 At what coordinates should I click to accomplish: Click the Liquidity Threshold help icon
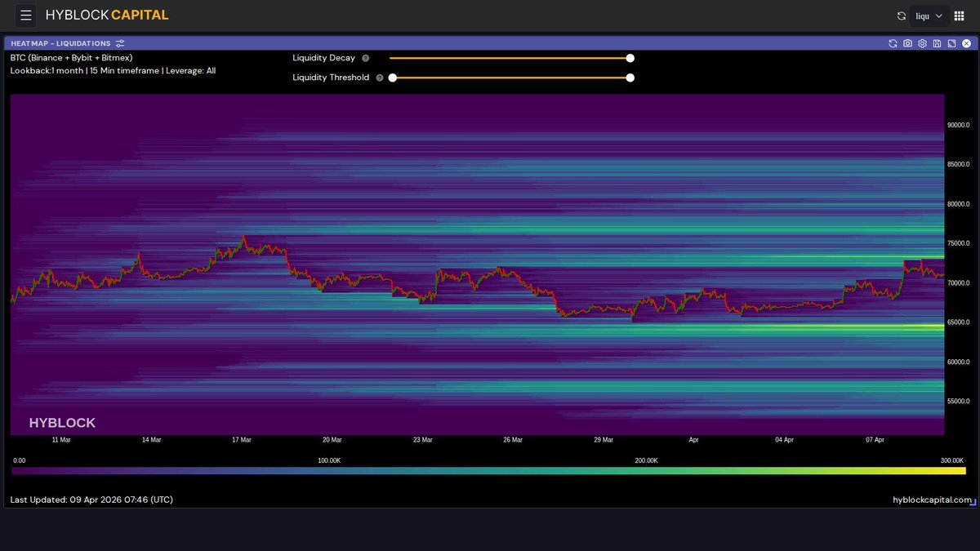click(379, 78)
